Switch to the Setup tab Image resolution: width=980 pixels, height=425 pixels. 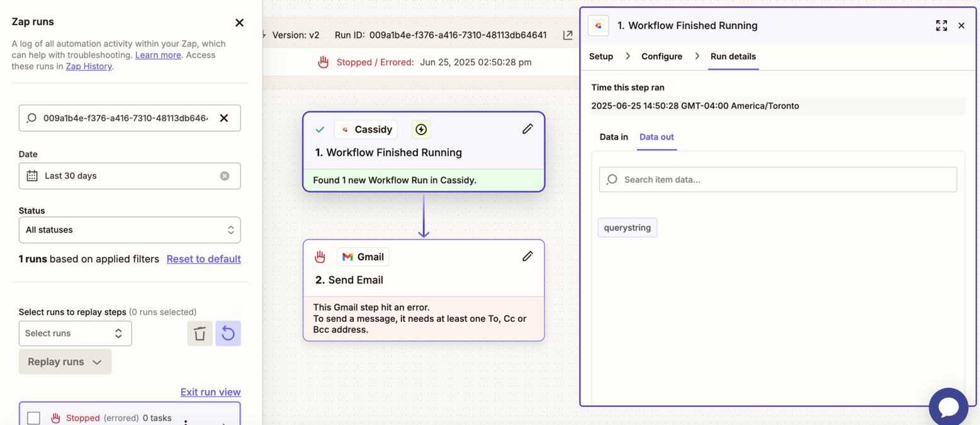tap(601, 57)
